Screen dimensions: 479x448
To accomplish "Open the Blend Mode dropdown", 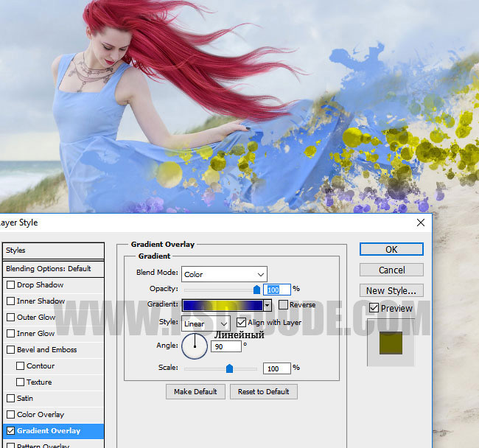I will 224,274.
